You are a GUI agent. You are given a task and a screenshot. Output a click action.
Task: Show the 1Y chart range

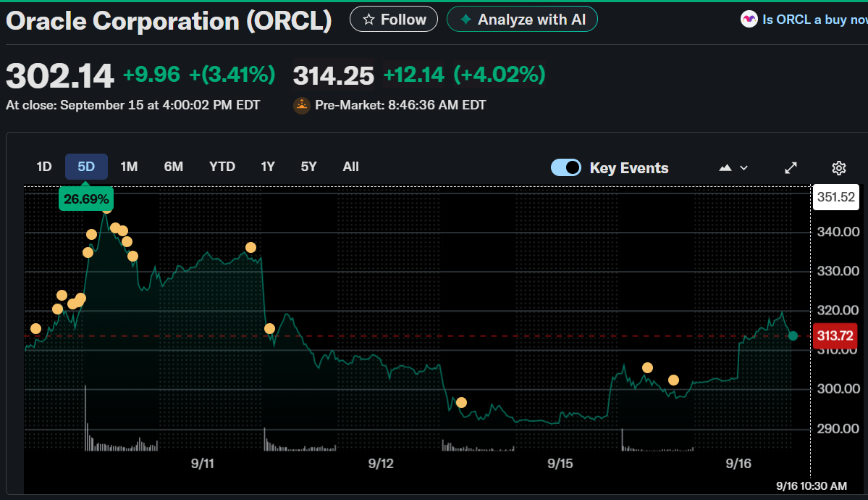(x=268, y=167)
